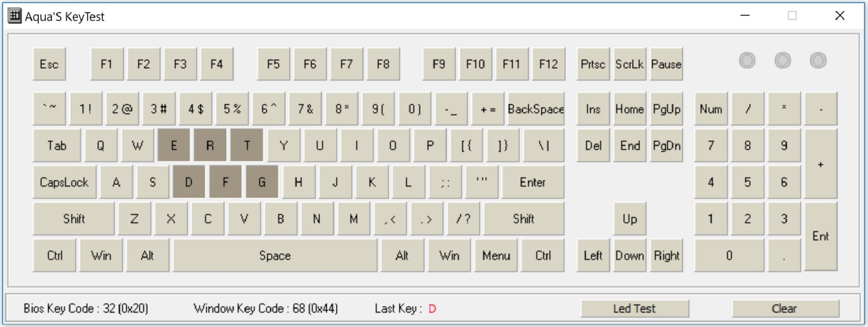The width and height of the screenshot is (868, 327).
Task: Click the 2@ number key
Action: [x=122, y=109]
